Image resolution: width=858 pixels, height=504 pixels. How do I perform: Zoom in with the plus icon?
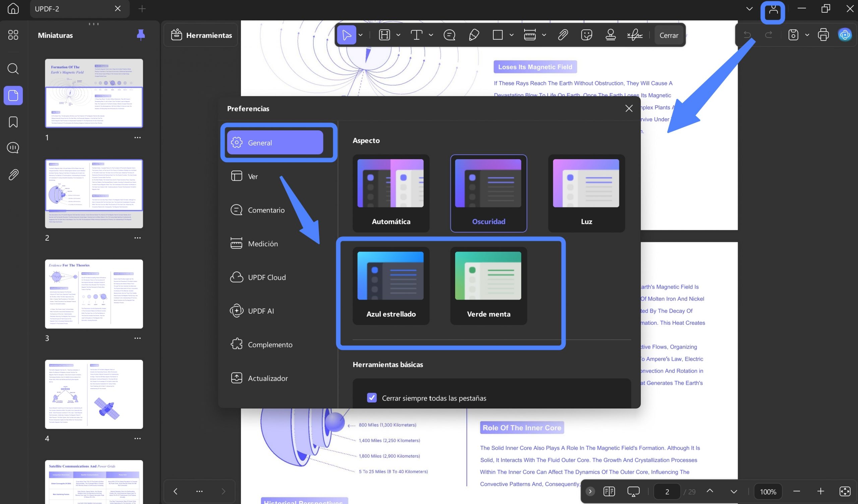point(820,491)
